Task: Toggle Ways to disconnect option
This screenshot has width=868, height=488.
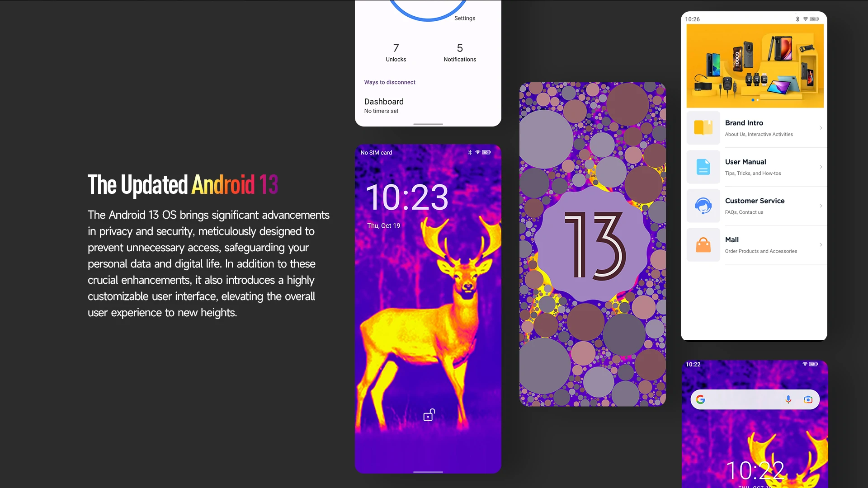Action: click(x=390, y=82)
